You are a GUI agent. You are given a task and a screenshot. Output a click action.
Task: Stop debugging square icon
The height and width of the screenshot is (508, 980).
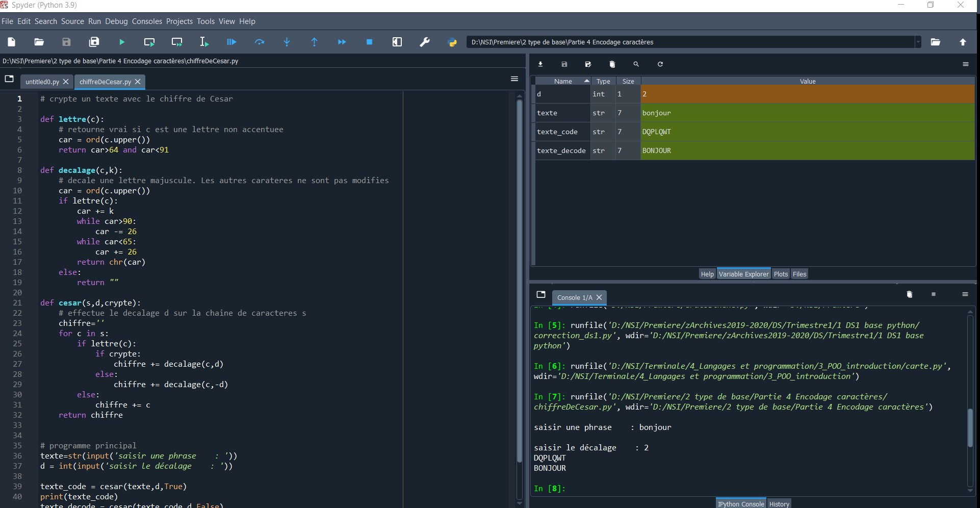(370, 42)
